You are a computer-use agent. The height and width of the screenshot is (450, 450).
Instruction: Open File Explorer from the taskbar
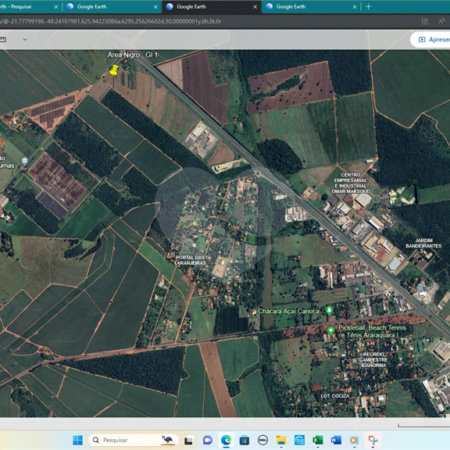[x=281, y=440]
